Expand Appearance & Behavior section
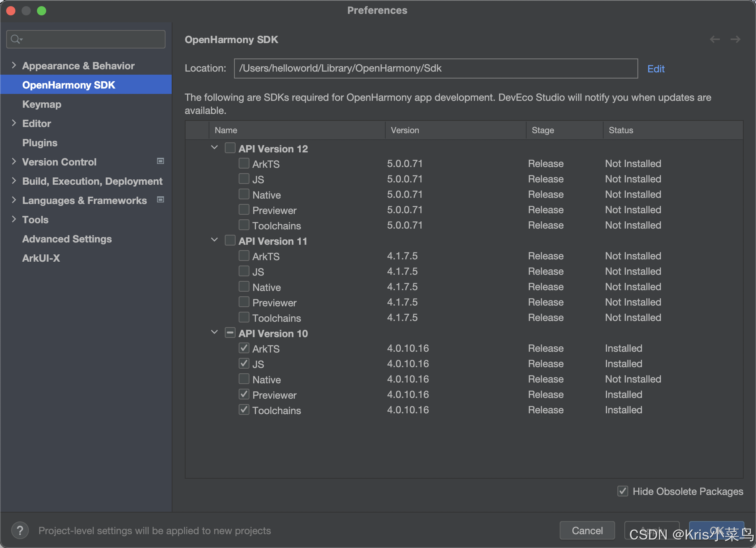756x548 pixels. pyautogui.click(x=14, y=65)
